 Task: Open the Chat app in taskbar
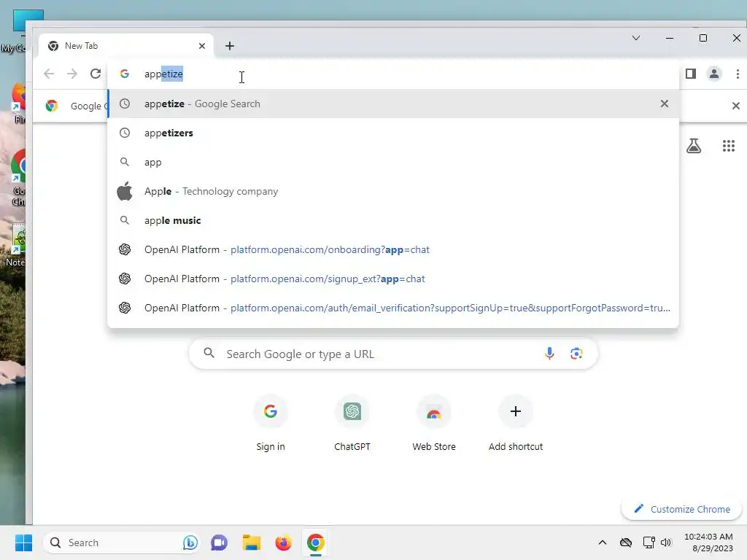[219, 542]
